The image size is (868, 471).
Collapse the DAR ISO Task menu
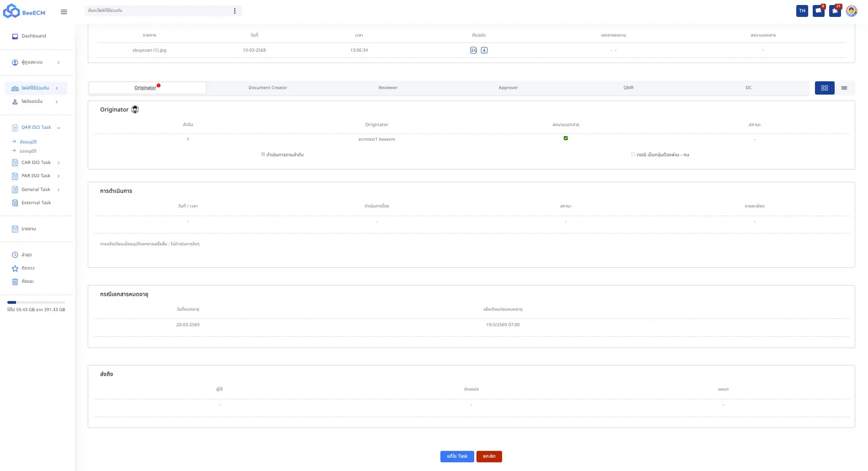pos(58,128)
